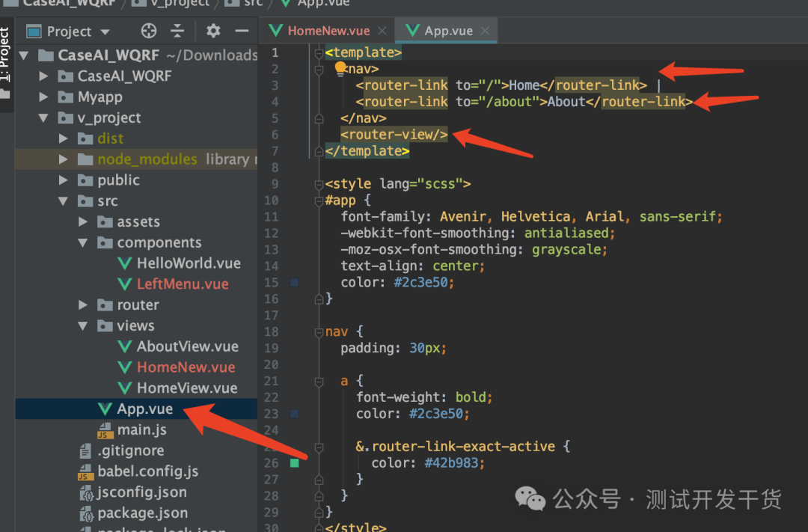Screen dimensions: 808x532
Task: Expand the Myapp folder
Action: pyautogui.click(x=44, y=97)
